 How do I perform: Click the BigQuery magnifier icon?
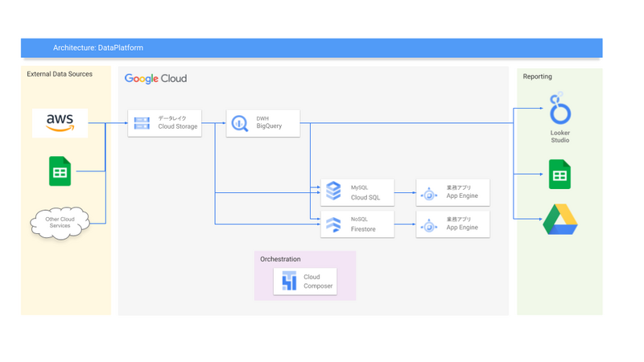click(240, 123)
